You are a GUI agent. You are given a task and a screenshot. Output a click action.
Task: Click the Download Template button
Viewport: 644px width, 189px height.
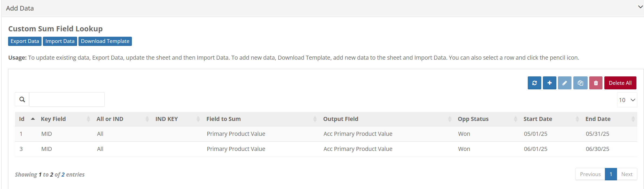[105, 41]
